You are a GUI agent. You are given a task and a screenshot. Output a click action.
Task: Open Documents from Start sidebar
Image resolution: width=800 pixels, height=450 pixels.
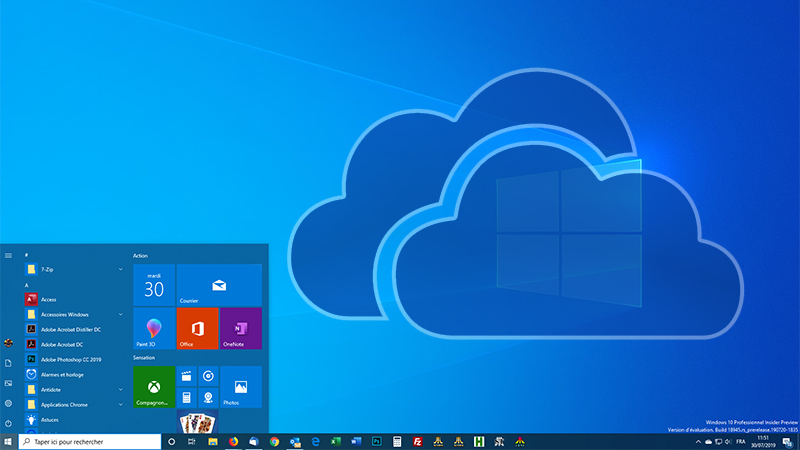8,363
